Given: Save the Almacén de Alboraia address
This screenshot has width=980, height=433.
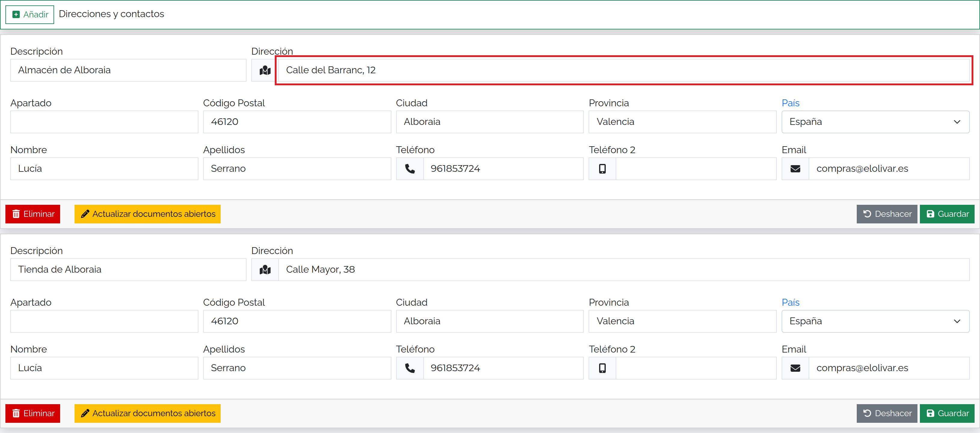Looking at the screenshot, I should point(947,214).
